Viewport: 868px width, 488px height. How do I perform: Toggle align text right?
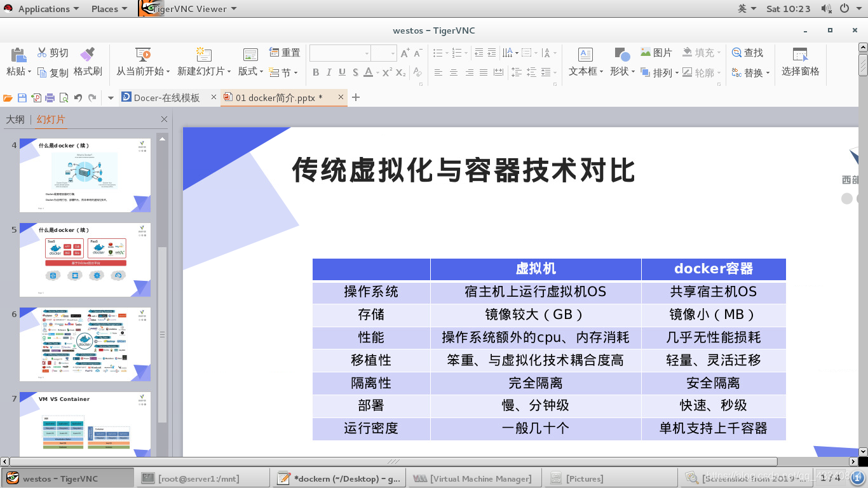coord(469,72)
